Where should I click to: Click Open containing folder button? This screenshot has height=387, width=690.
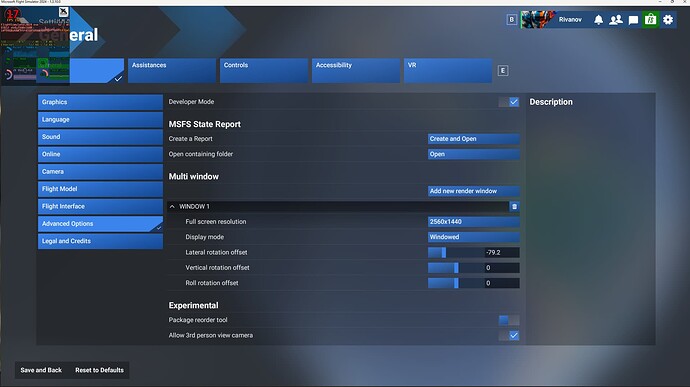(473, 154)
